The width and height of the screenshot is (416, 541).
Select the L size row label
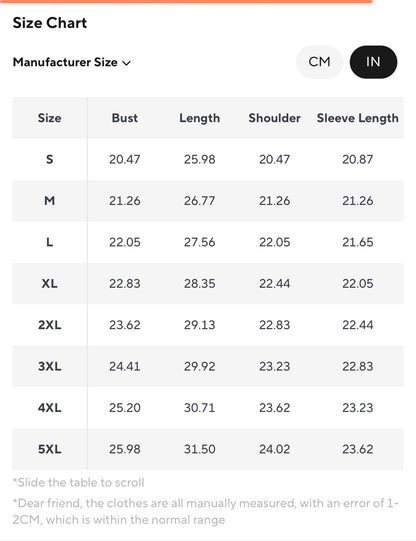(x=50, y=242)
